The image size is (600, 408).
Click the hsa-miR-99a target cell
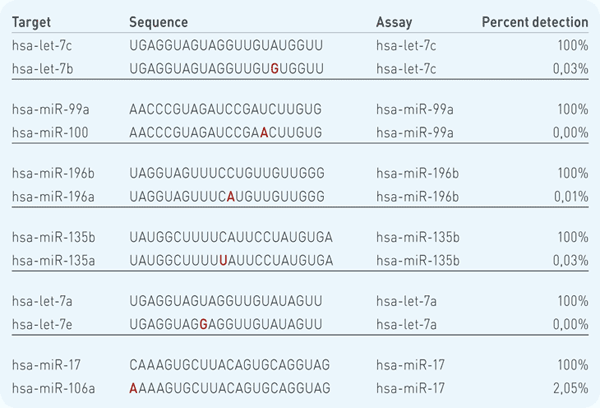(x=51, y=109)
